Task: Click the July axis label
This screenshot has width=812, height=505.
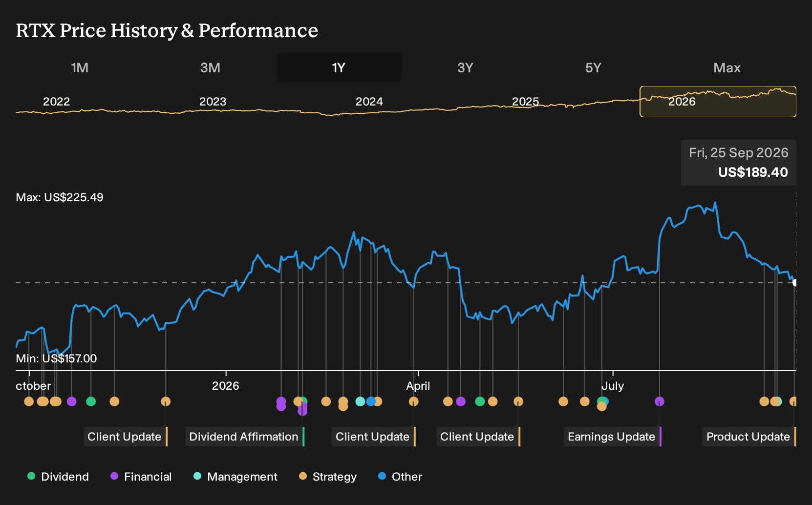Action: coord(613,386)
